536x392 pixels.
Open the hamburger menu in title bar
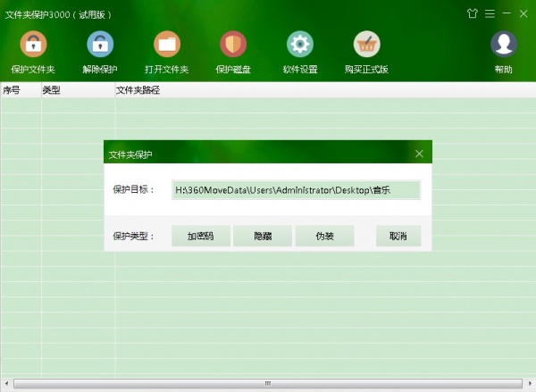point(490,13)
